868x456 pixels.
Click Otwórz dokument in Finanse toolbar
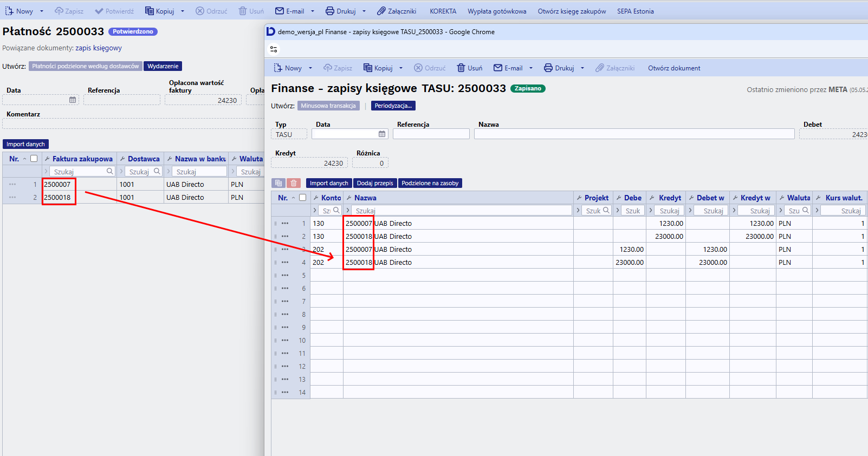(674, 68)
